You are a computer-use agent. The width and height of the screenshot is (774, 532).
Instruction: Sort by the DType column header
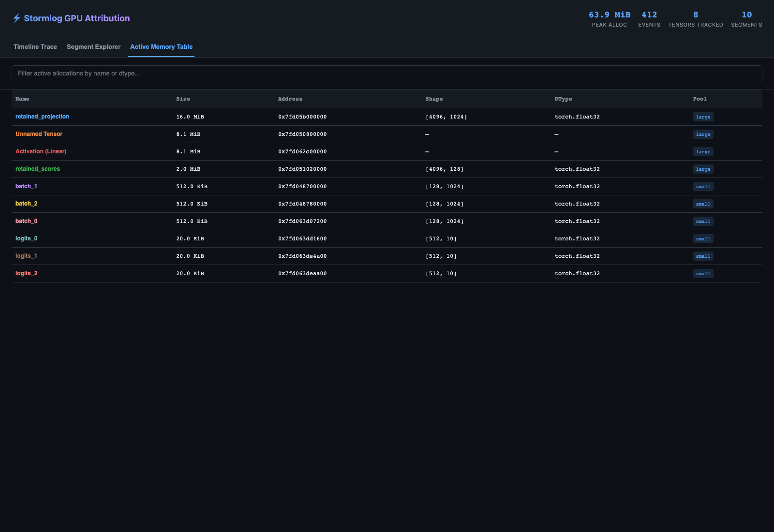pyautogui.click(x=563, y=99)
